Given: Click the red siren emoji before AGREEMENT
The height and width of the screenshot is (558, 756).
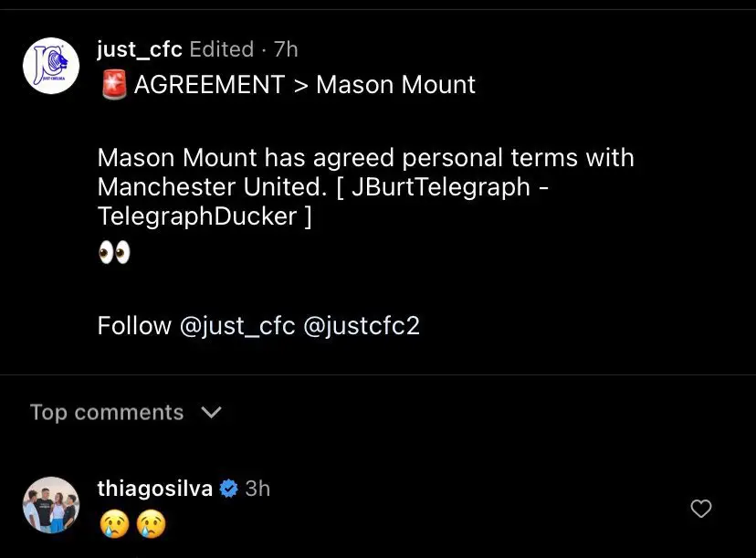Looking at the screenshot, I should click(x=113, y=86).
